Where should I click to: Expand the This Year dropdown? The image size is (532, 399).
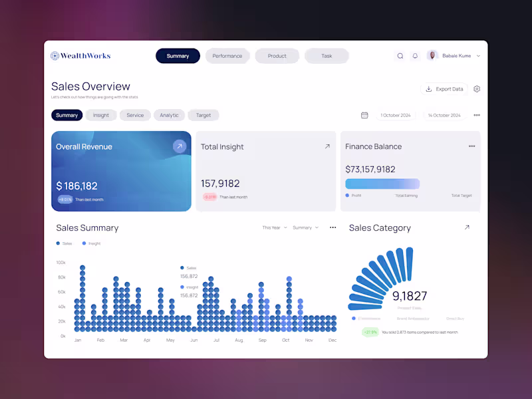[275, 227]
